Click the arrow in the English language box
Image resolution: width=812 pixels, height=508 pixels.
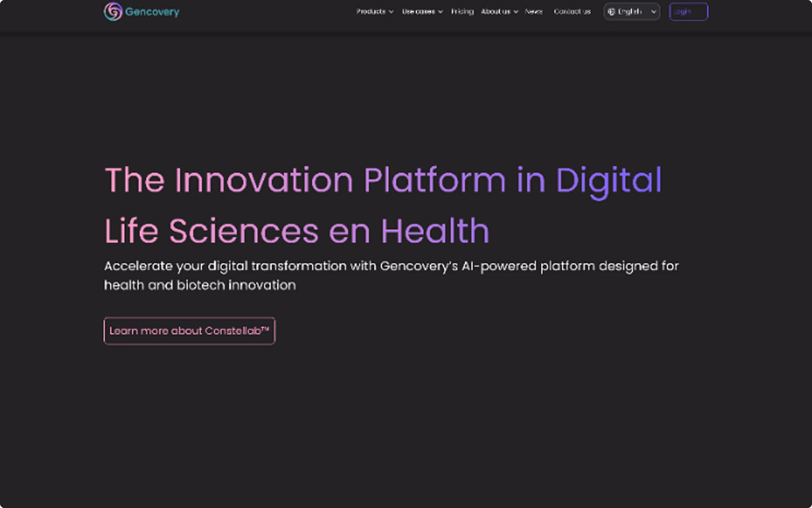pyautogui.click(x=653, y=12)
